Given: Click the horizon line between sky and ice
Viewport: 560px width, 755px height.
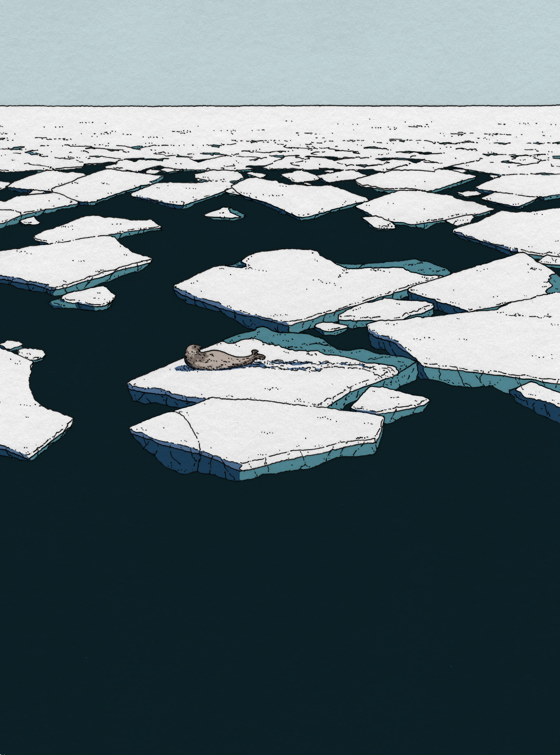Looking at the screenshot, I should point(280,106).
